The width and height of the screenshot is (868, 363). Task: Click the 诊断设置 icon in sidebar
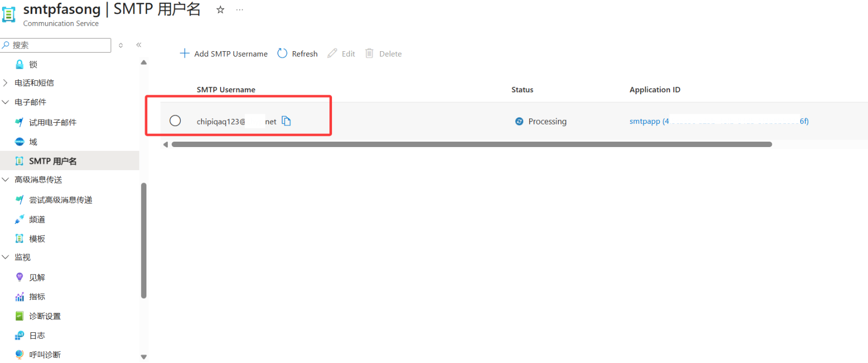(x=19, y=316)
